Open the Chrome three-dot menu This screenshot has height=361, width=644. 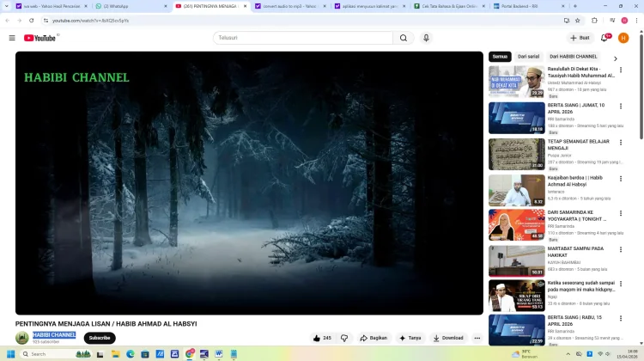(636, 20)
